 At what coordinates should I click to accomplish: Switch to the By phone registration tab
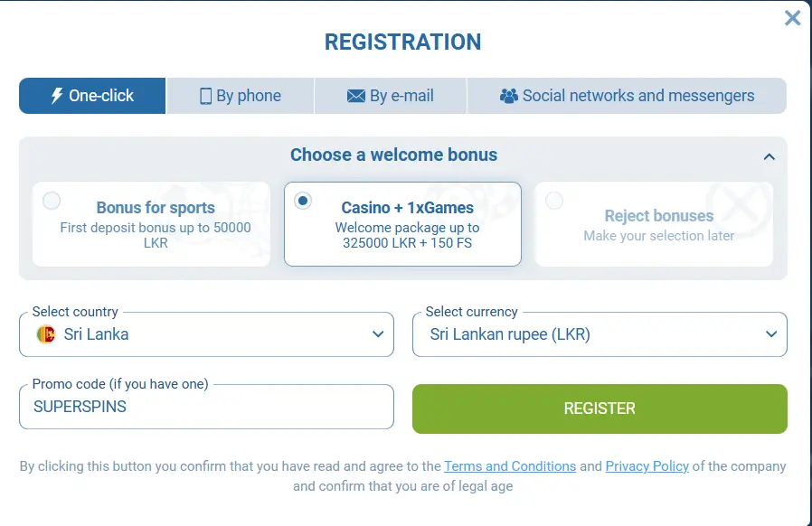point(239,95)
